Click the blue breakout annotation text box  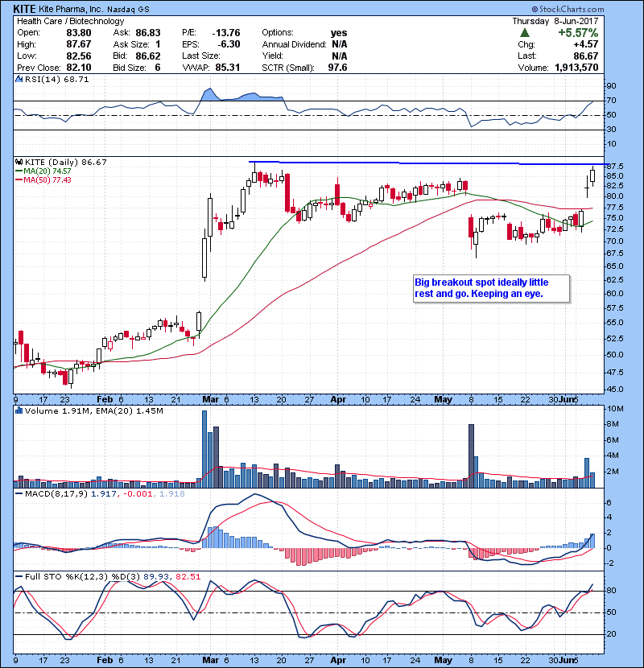(491, 288)
